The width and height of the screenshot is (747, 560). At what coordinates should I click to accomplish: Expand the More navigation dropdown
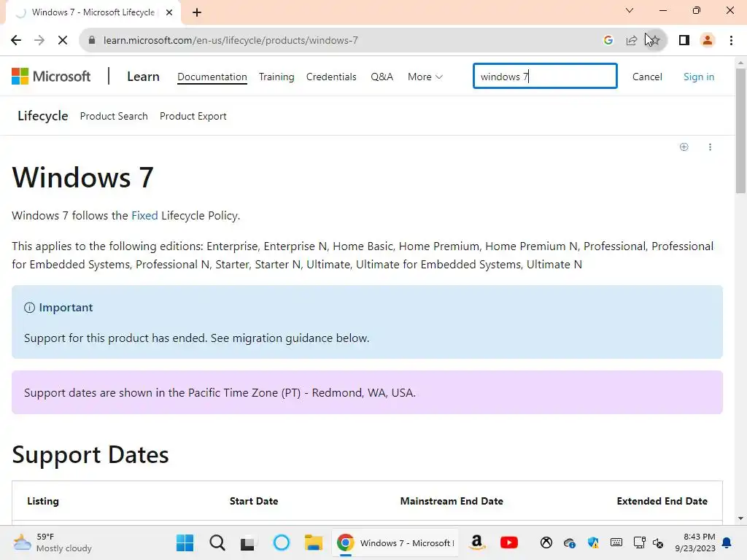coord(425,77)
